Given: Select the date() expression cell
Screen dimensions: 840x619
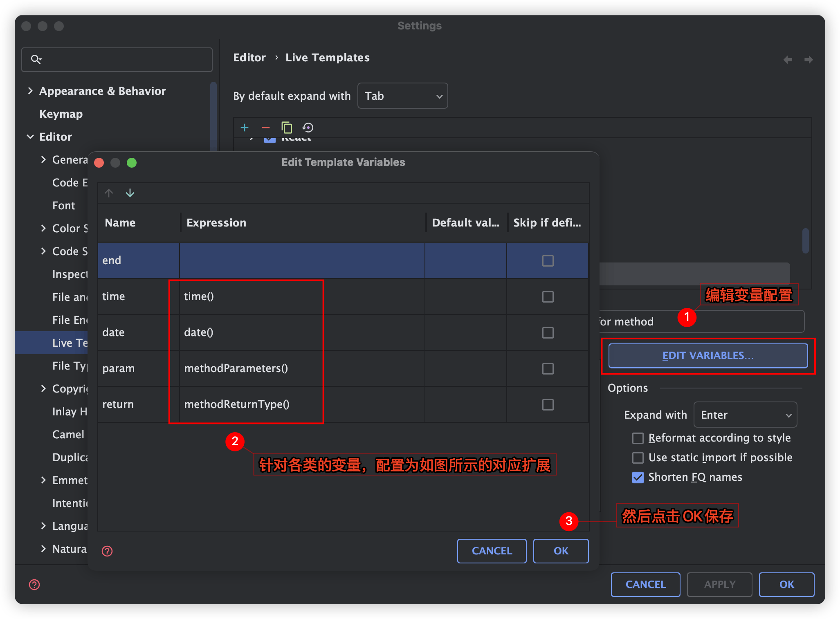Looking at the screenshot, I should [x=302, y=332].
